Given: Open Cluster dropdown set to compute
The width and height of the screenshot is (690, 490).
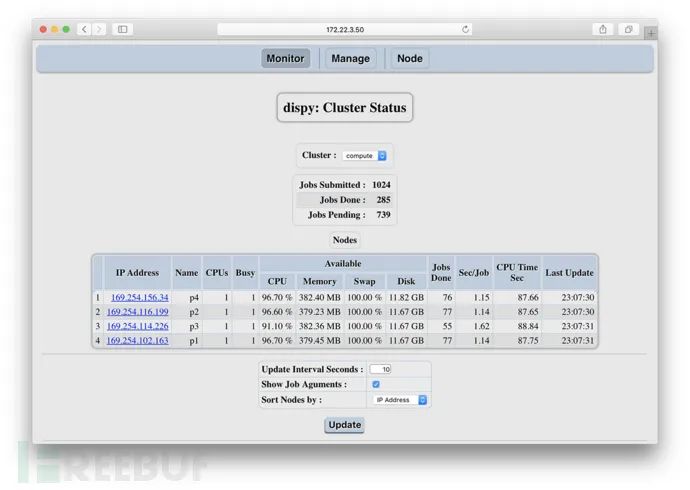Looking at the screenshot, I should point(365,156).
